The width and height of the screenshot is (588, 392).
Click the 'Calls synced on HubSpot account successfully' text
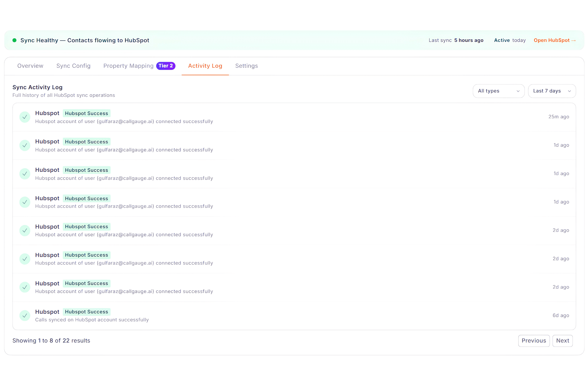point(92,320)
